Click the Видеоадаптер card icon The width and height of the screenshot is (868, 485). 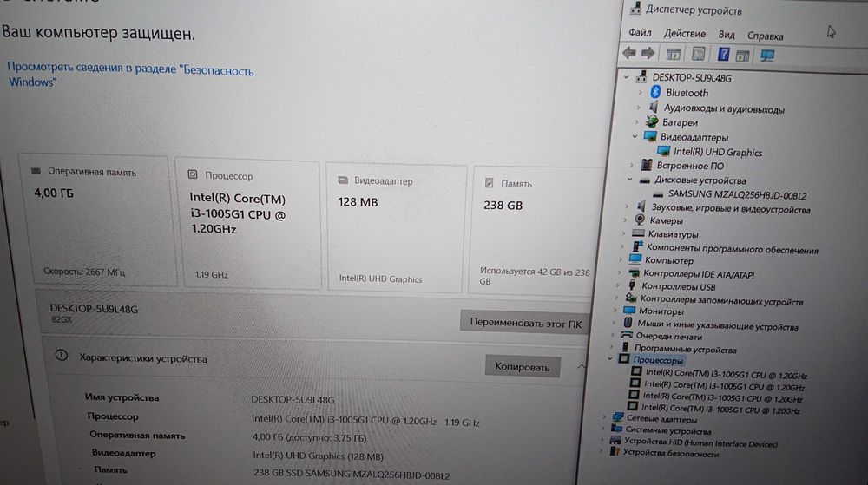[x=343, y=180]
